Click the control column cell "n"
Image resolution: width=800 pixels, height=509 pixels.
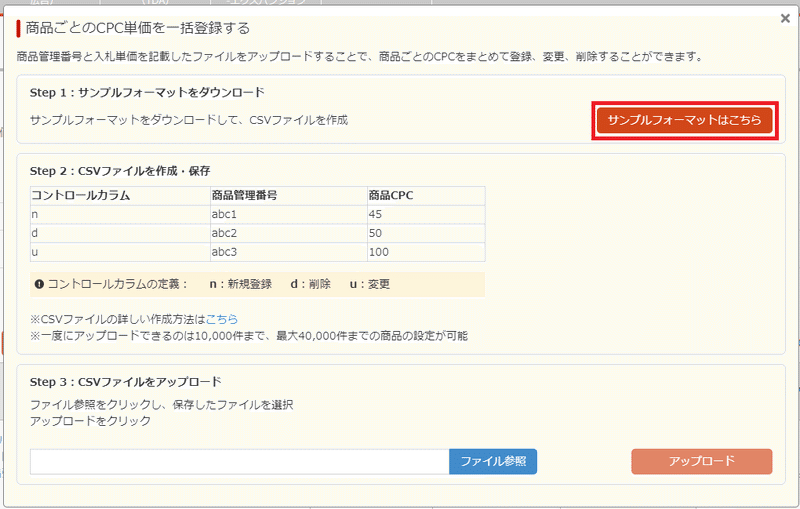click(x=36, y=214)
